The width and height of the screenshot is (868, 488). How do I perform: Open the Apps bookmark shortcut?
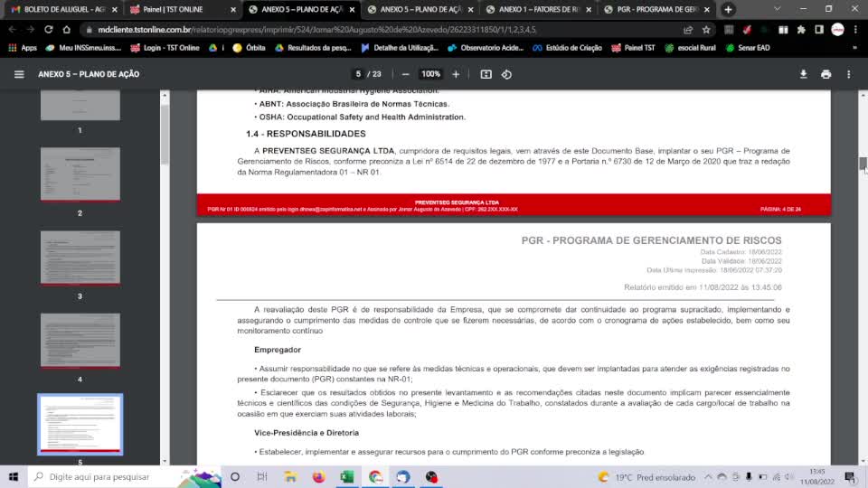coord(23,48)
